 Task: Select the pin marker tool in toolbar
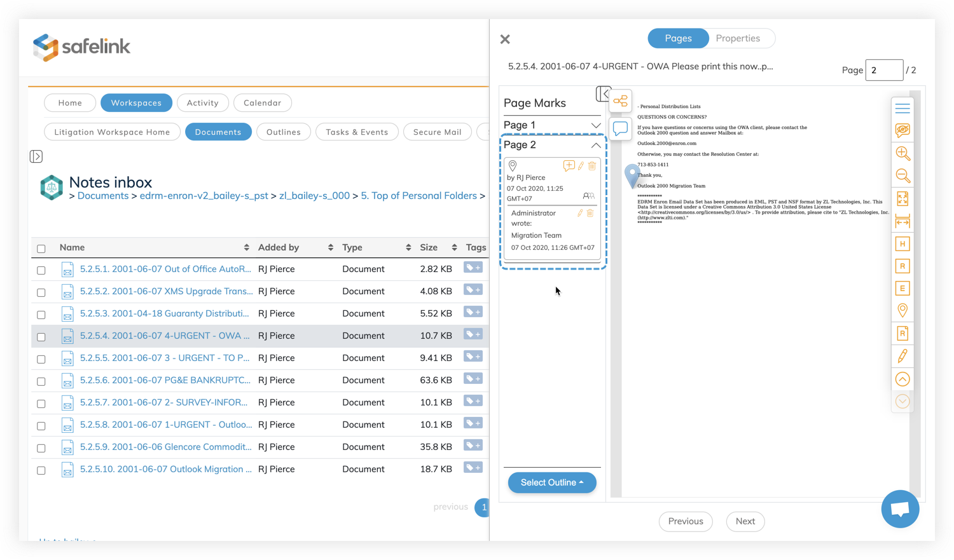click(x=902, y=310)
